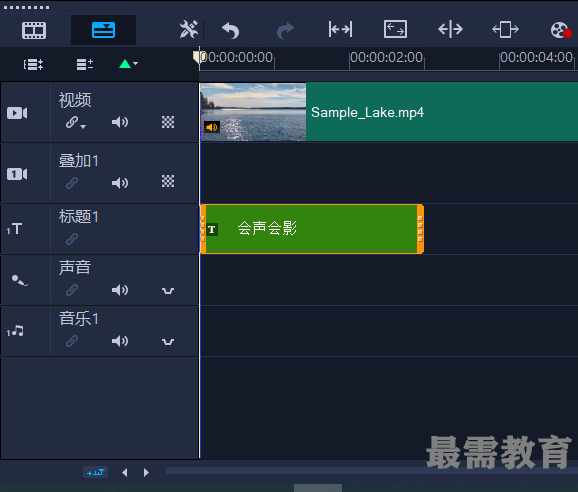This screenshot has width=578, height=492.
Task: Toggle ripple link on 音乐1 track
Action: [72, 341]
